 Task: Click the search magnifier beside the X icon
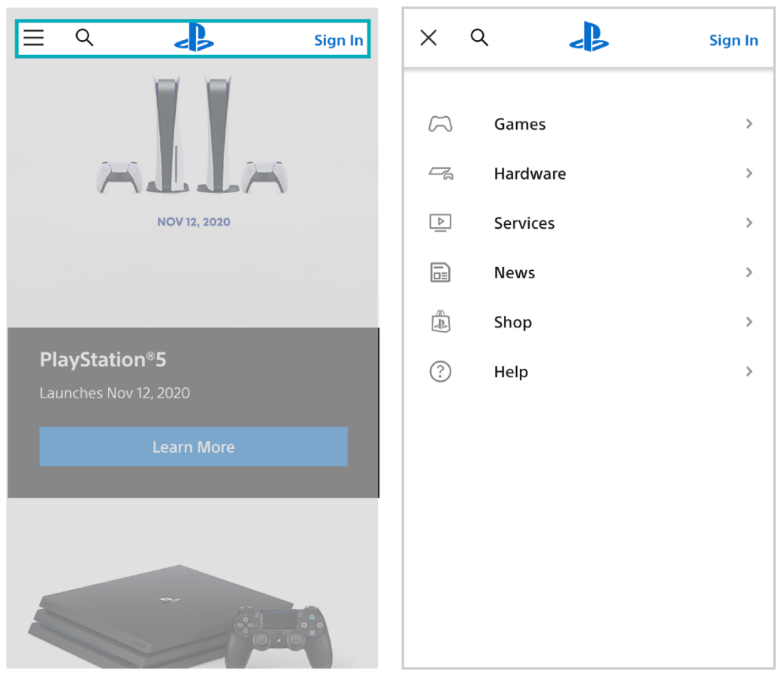[x=479, y=38]
